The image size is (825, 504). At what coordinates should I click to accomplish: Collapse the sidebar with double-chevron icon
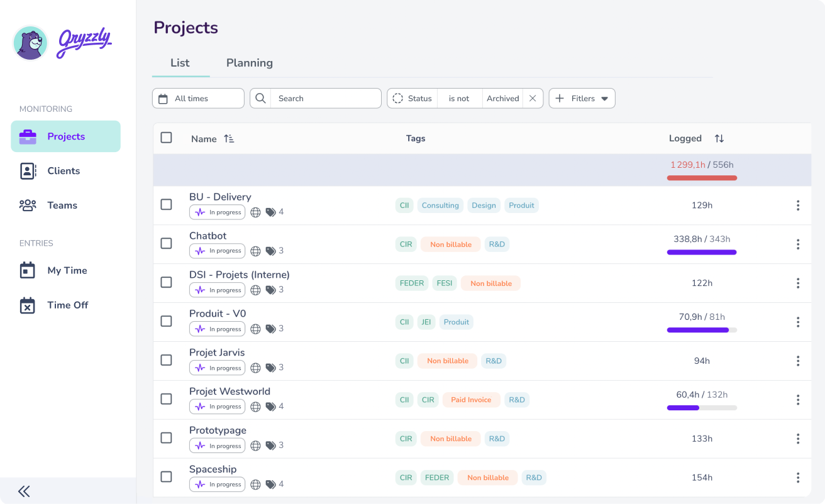click(24, 491)
